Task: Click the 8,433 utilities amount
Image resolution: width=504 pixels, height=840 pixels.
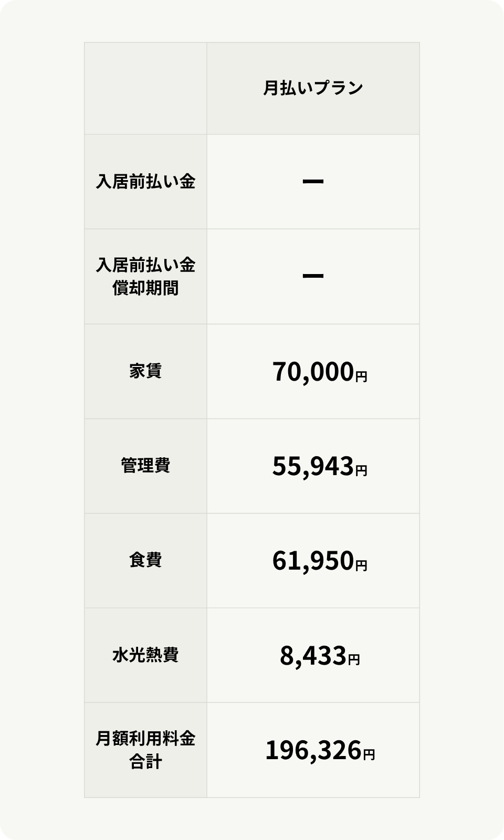Action: pyautogui.click(x=313, y=656)
